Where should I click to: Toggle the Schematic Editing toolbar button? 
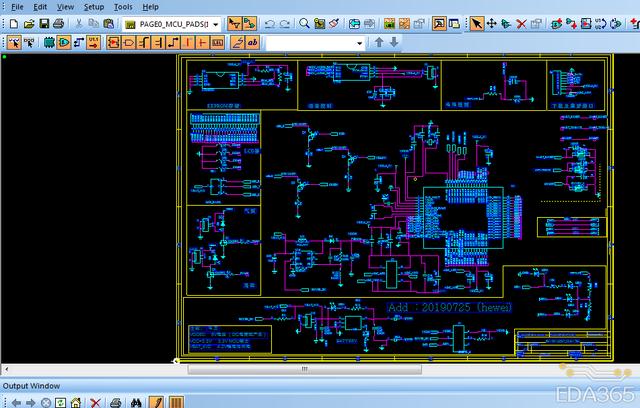click(x=249, y=24)
